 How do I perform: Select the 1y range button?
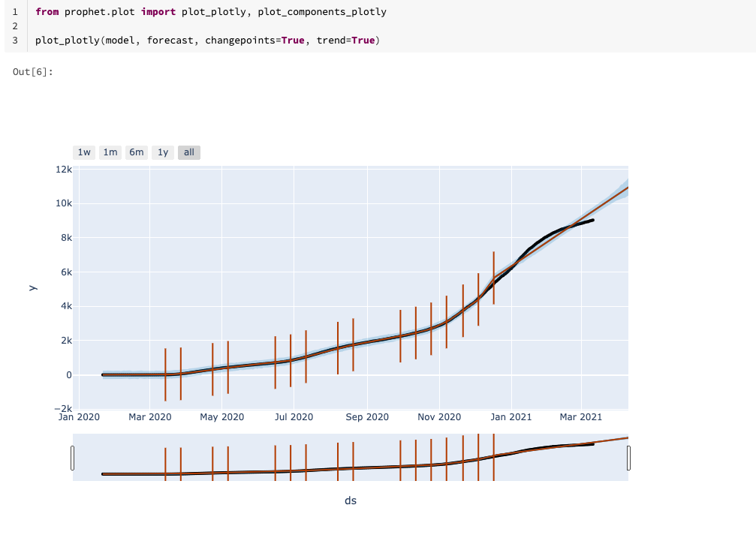163,152
